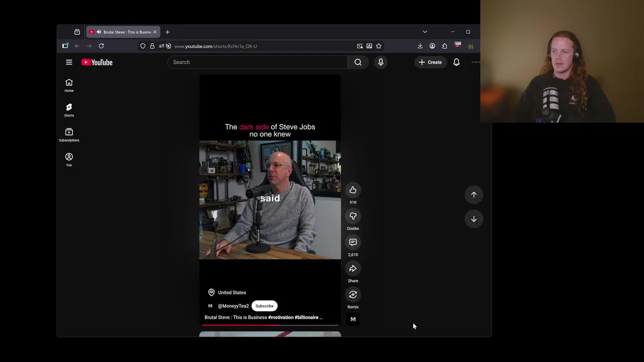Mute the tab via its speaker icon
The height and width of the screenshot is (362, 644).
point(99,32)
